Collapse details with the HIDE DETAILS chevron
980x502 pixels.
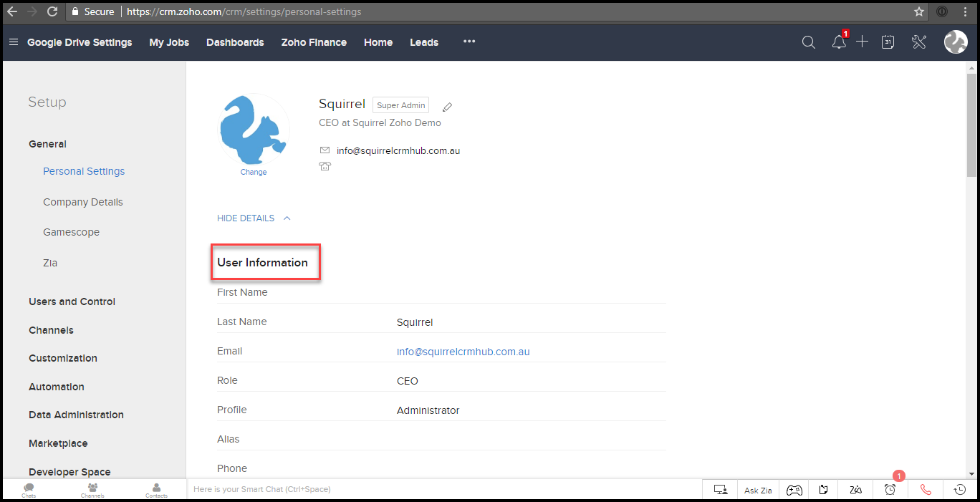pos(287,218)
